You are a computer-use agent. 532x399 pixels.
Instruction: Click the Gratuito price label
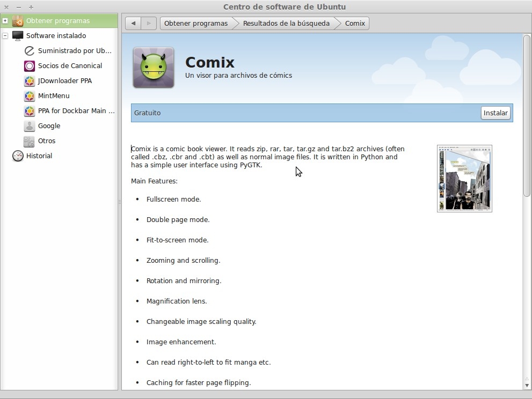(147, 113)
